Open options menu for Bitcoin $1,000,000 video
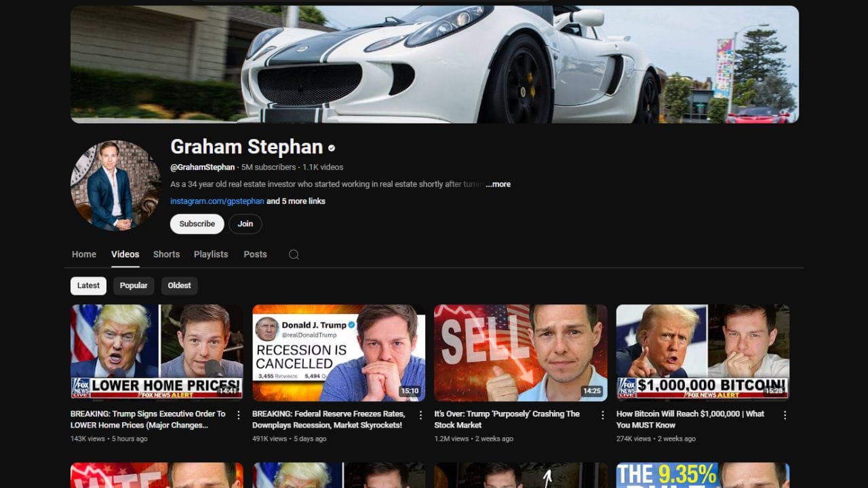The width and height of the screenshot is (868, 488). coord(785,415)
